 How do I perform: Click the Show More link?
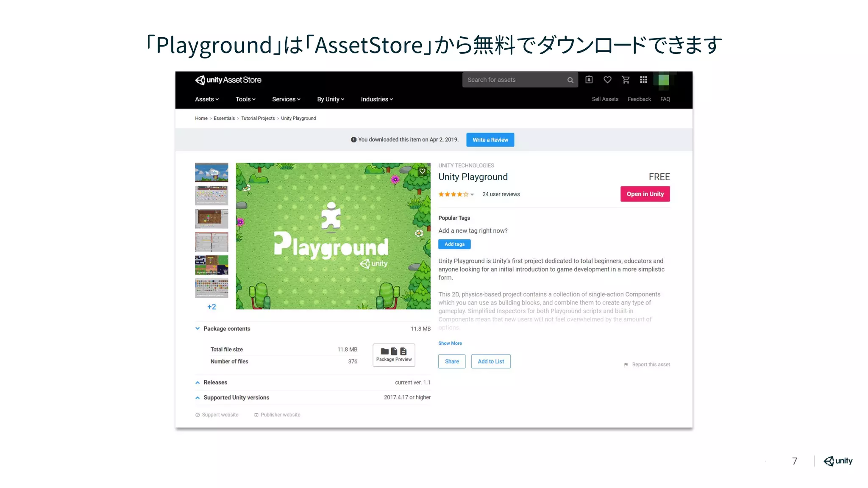tap(450, 344)
